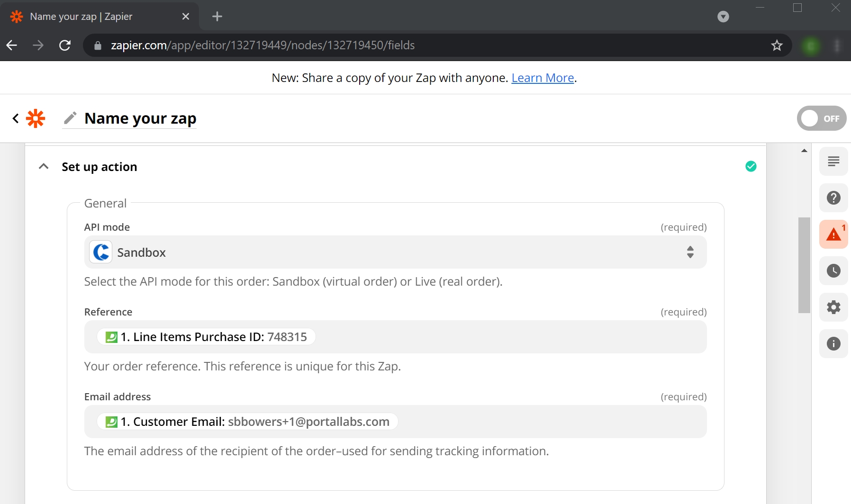Viewport: 851px width, 504px height.
Task: Click 'Select the API mode' help text
Action: [293, 281]
